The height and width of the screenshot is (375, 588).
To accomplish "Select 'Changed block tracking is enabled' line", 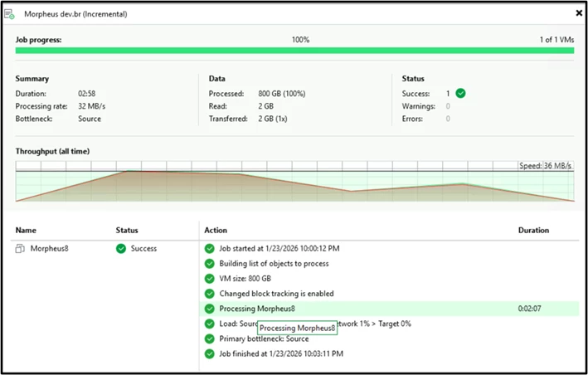I will pyautogui.click(x=276, y=294).
